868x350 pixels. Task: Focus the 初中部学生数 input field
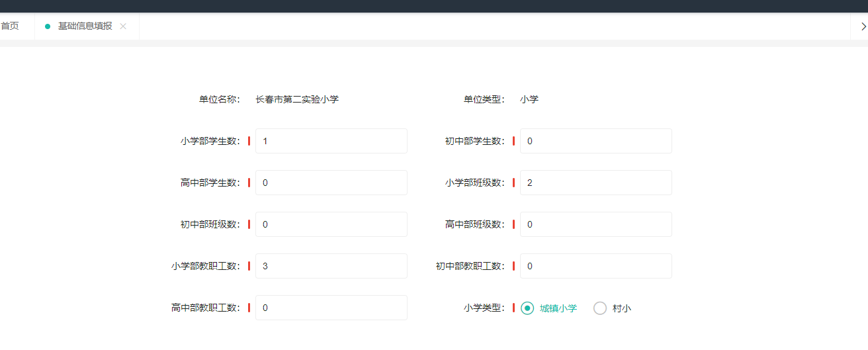[x=596, y=141]
